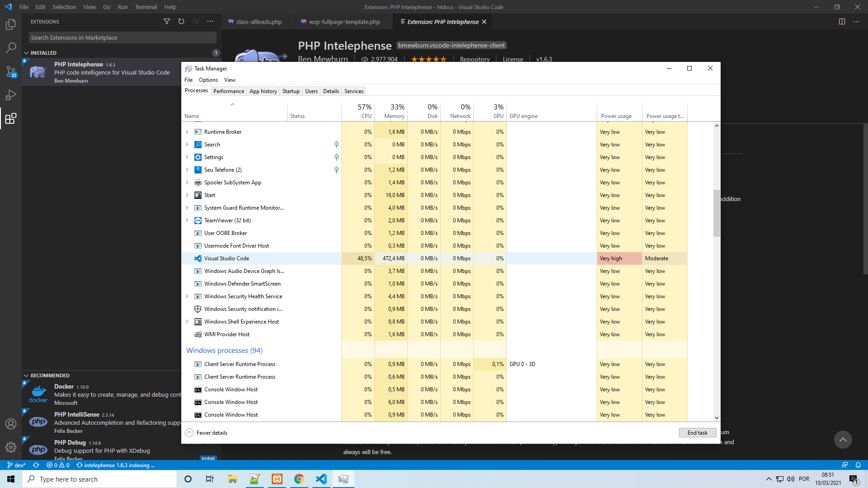This screenshot has width=868, height=488.
Task: Click the filter extensions funnel icon
Action: coord(167,21)
